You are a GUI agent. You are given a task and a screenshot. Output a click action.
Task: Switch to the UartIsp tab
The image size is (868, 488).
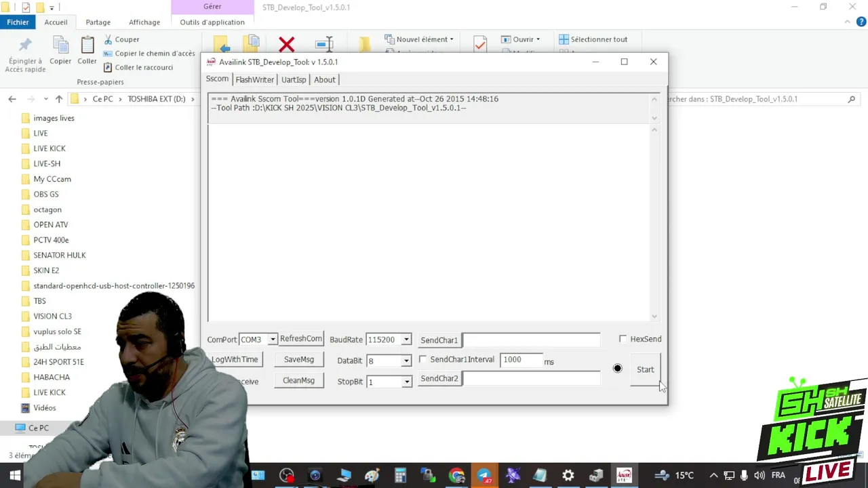[x=294, y=80]
